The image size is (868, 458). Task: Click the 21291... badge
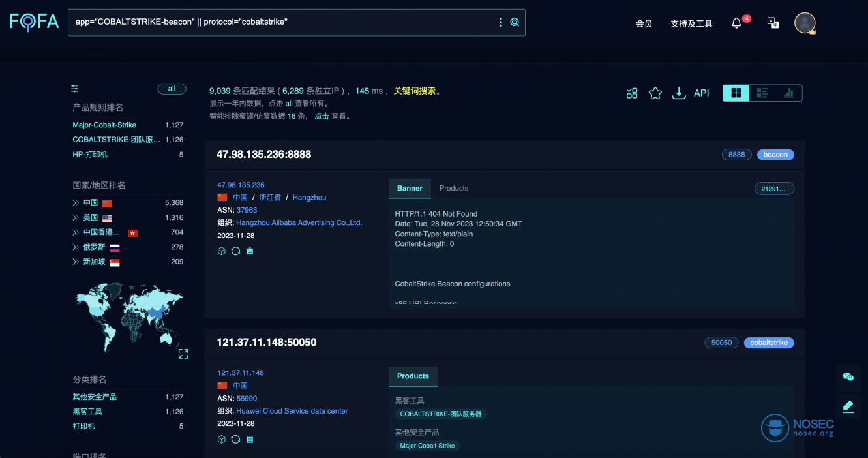click(x=774, y=189)
